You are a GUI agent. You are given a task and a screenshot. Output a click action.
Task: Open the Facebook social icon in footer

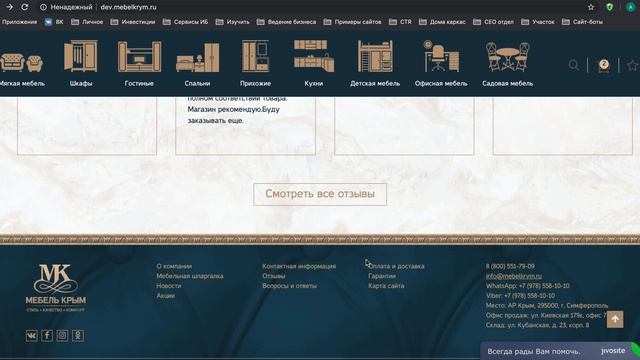click(47, 336)
